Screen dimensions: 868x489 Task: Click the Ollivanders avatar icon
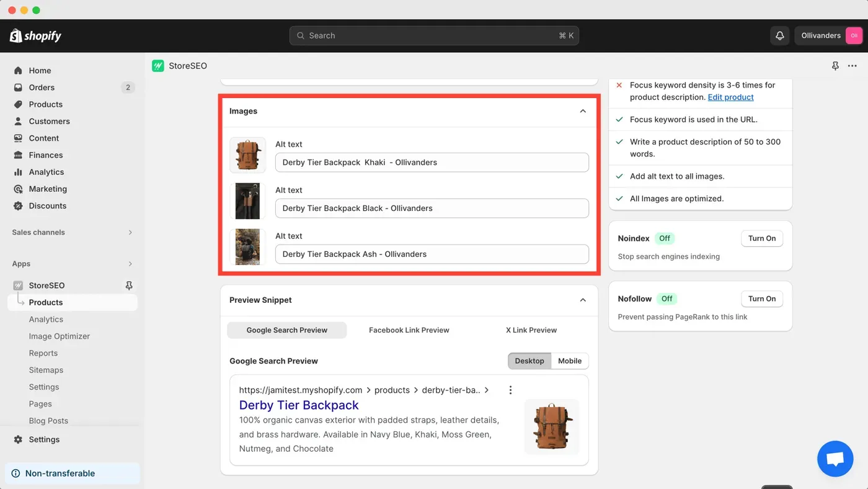coord(854,35)
